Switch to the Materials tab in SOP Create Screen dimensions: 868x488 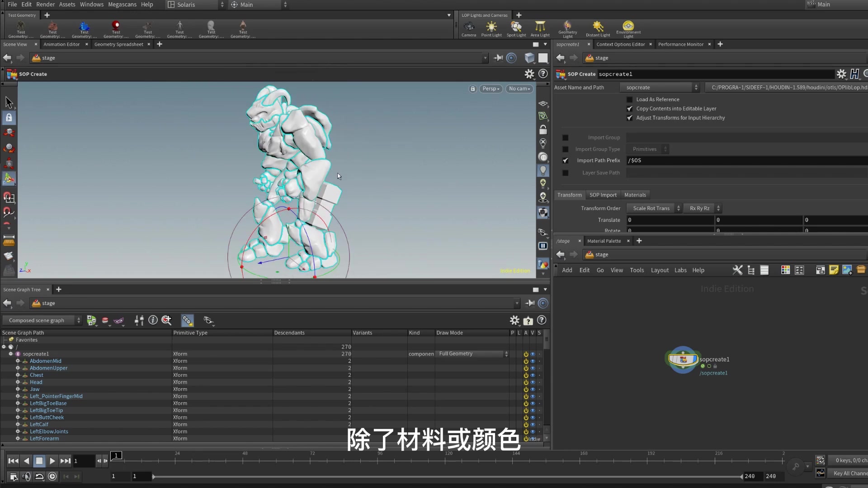tap(635, 195)
